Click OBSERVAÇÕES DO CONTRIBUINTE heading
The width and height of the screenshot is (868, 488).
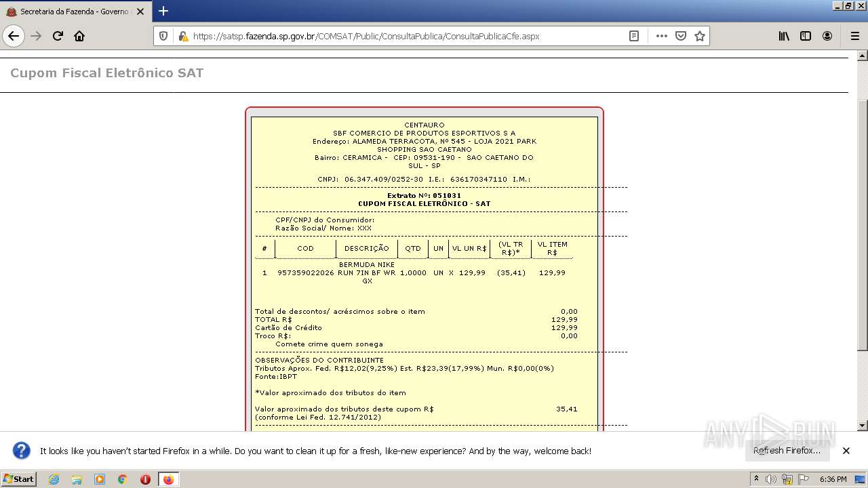(x=319, y=361)
